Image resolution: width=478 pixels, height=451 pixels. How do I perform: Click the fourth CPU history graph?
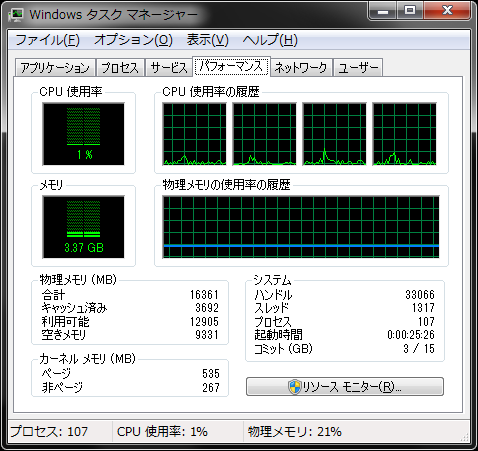tap(404, 134)
